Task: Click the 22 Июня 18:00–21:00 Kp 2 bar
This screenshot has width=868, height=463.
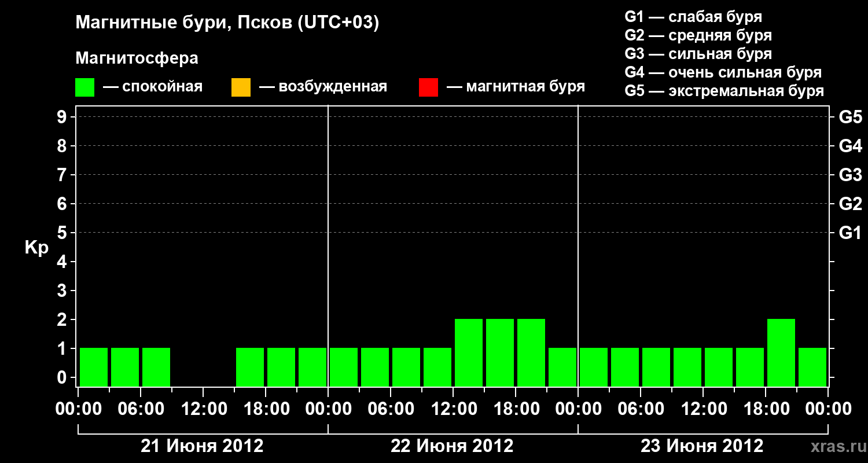Action: pyautogui.click(x=531, y=352)
